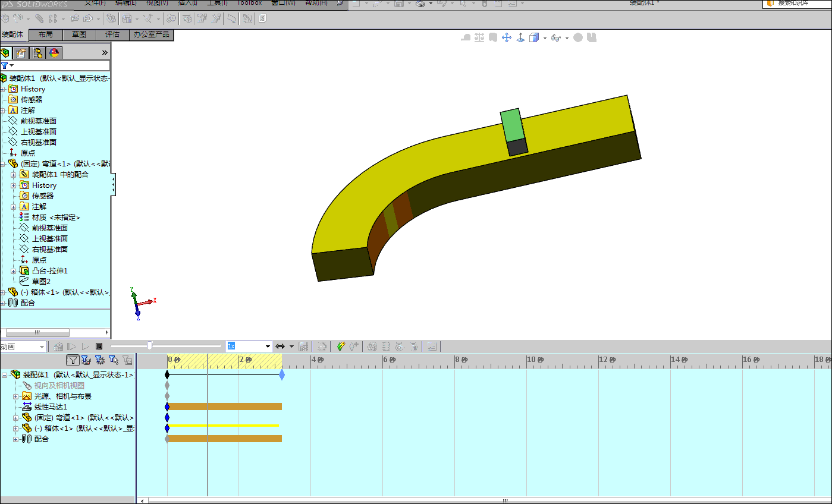Select 传感器 under the 装配体1 root
This screenshot has width=832, height=504.
click(32, 100)
